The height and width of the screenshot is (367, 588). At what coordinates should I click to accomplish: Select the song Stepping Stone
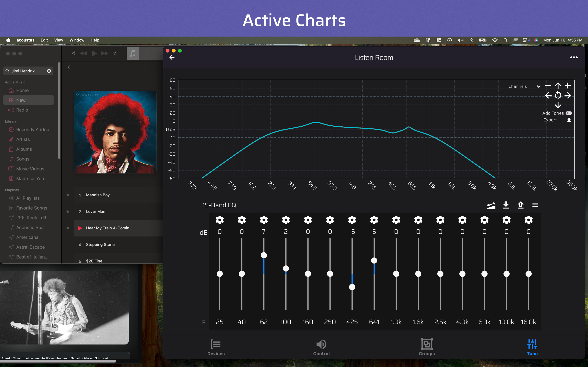click(100, 244)
